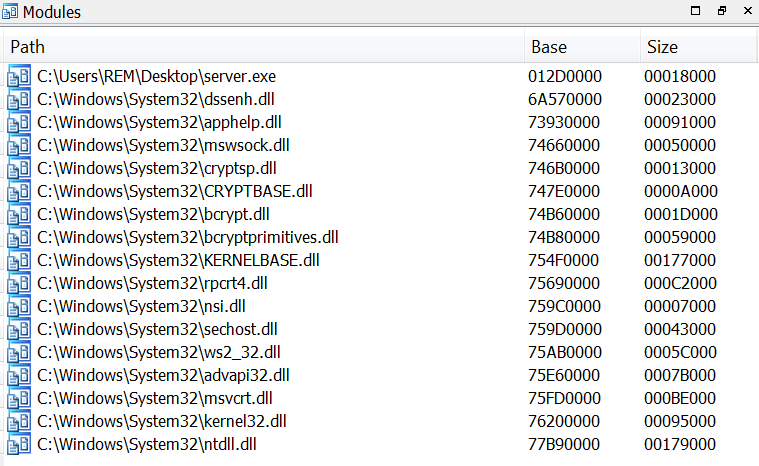The width and height of the screenshot is (759, 466).
Task: Select the msvcrt.dll module path
Action: pos(155,398)
